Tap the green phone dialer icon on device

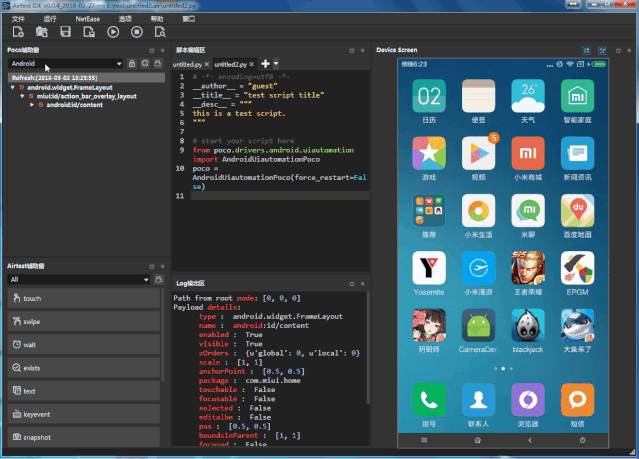click(x=429, y=400)
